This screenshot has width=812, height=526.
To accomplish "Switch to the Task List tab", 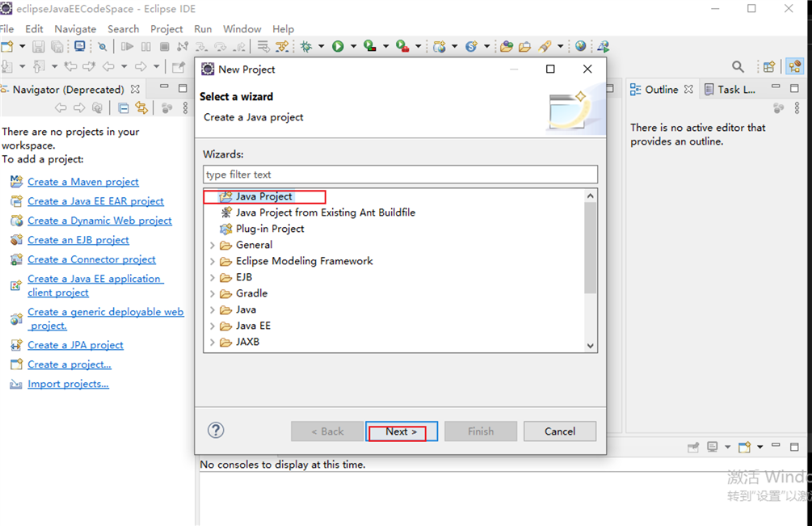I will pos(730,90).
